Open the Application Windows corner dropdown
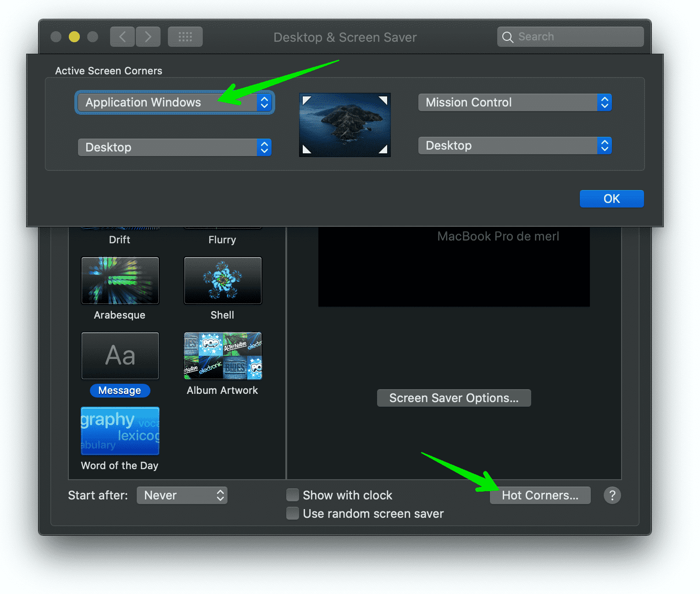 pyautogui.click(x=175, y=102)
